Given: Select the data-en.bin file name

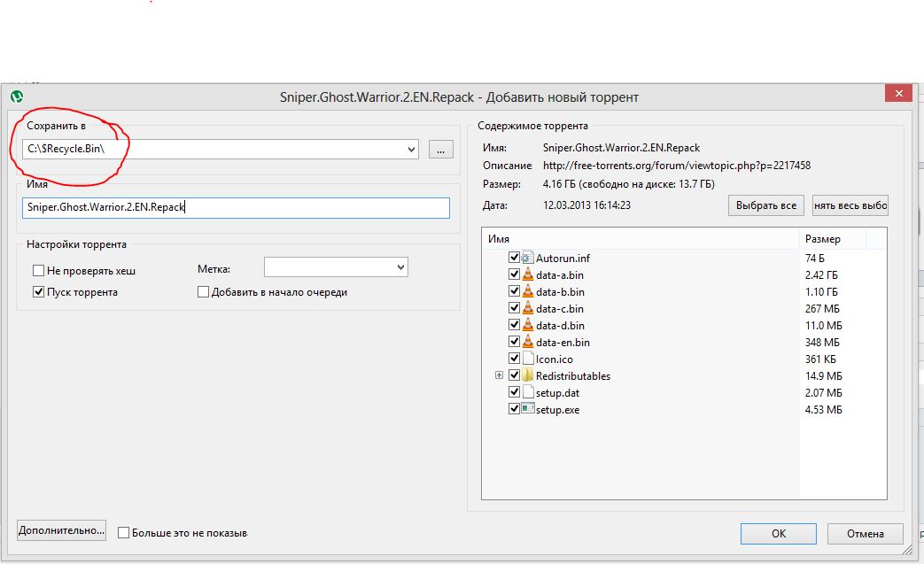Looking at the screenshot, I should pyautogui.click(x=563, y=342).
